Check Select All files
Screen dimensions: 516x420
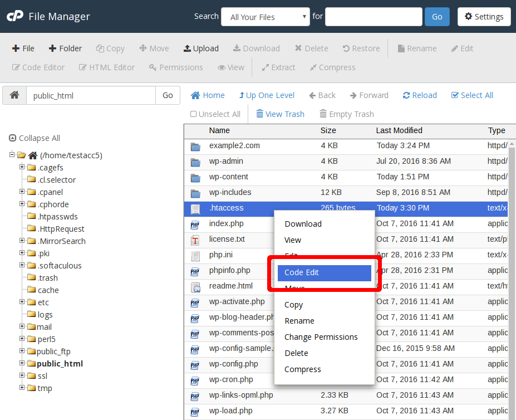click(472, 95)
